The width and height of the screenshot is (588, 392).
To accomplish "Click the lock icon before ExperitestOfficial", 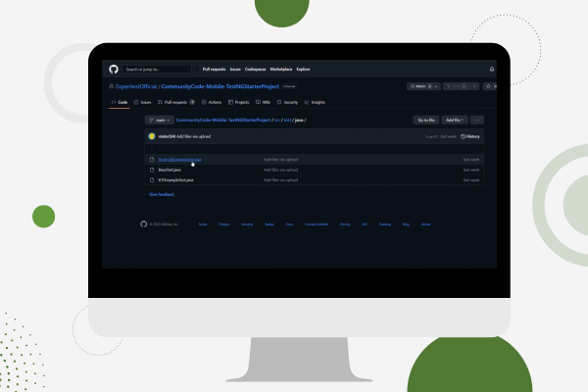I will (x=112, y=86).
